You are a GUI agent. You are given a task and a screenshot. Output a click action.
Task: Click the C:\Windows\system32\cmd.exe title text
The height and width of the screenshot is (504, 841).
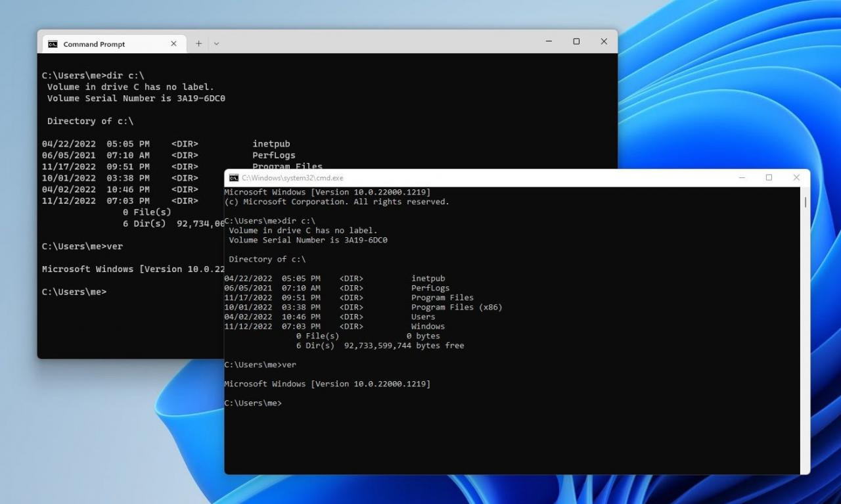click(292, 177)
